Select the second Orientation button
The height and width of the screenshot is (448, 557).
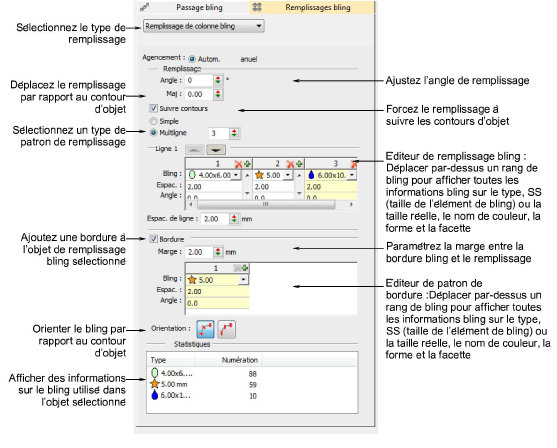pyautogui.click(x=227, y=329)
